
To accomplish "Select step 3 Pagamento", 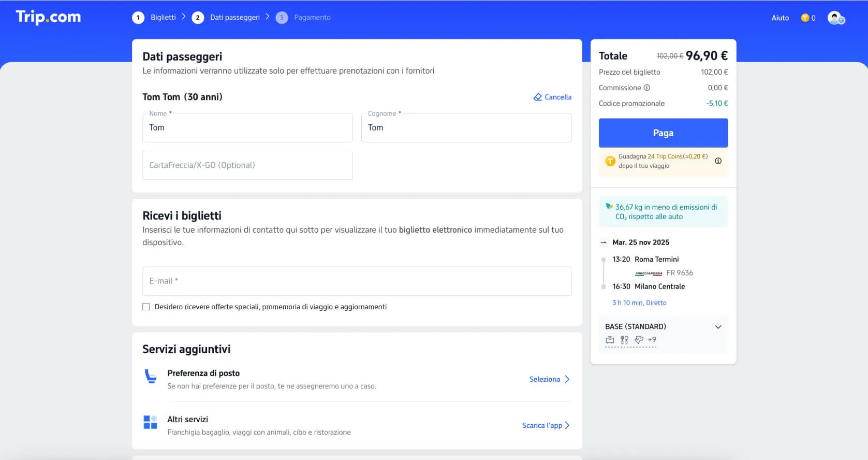I will click(303, 18).
